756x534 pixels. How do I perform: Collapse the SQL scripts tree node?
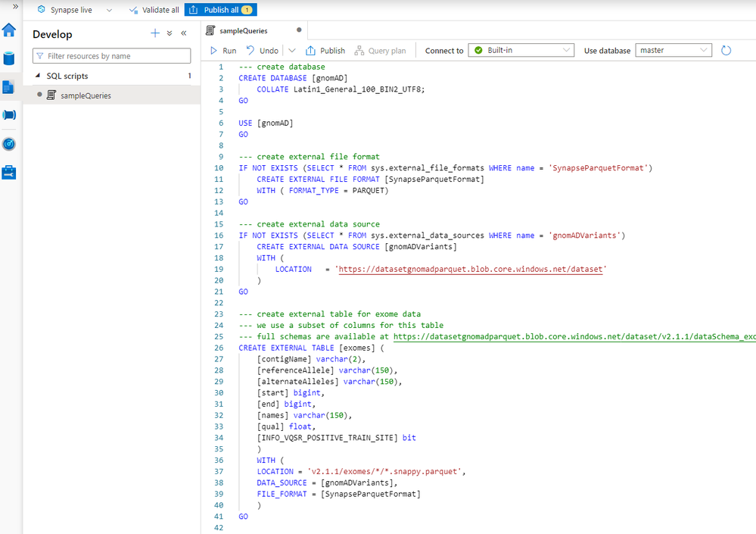coord(38,76)
